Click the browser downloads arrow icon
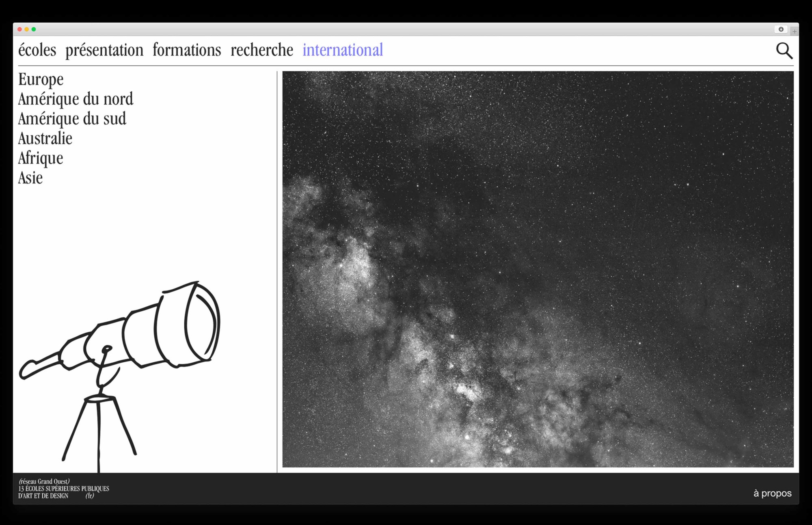Screen dimensions: 812x525 (x=781, y=29)
